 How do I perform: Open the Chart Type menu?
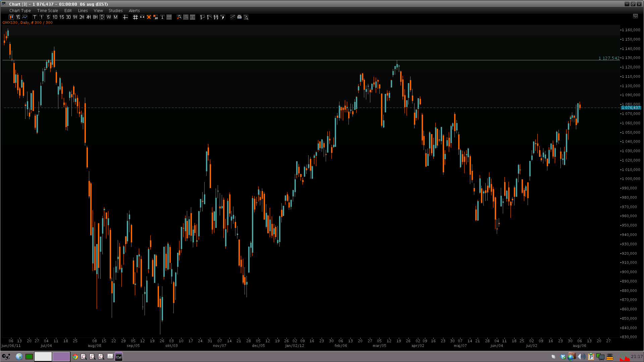point(20,10)
